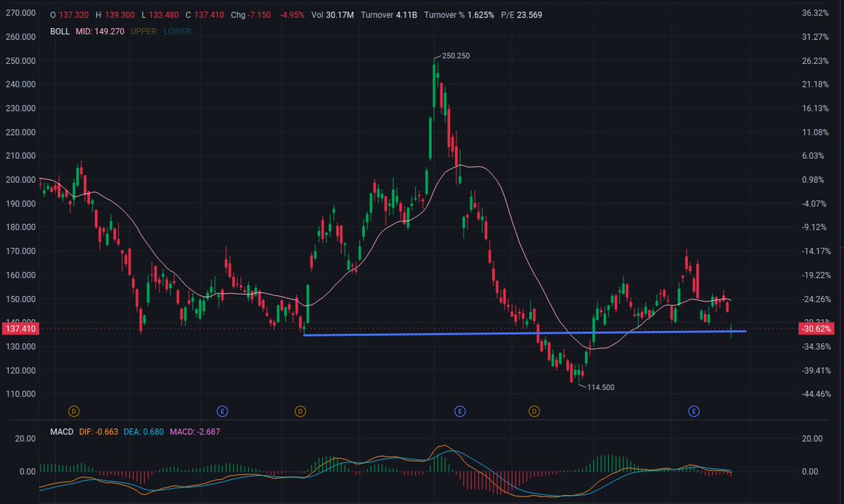
Task: Click the Vol 30.17M value
Action: coord(340,15)
